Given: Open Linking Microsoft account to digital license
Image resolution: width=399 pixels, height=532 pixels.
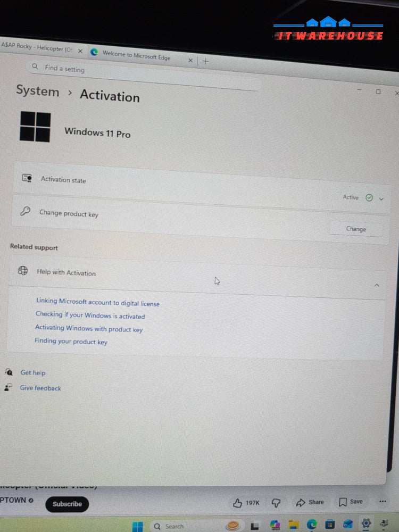Looking at the screenshot, I should 98,302.
